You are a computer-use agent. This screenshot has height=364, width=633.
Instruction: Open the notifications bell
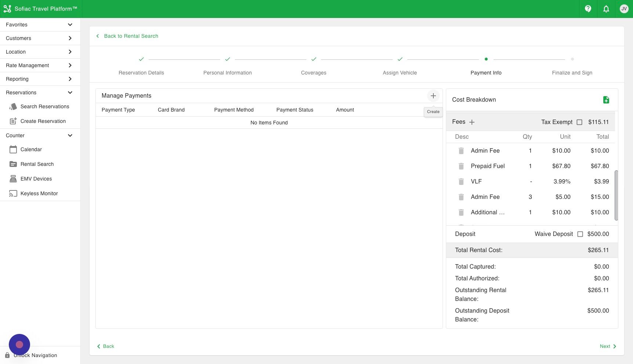[606, 9]
